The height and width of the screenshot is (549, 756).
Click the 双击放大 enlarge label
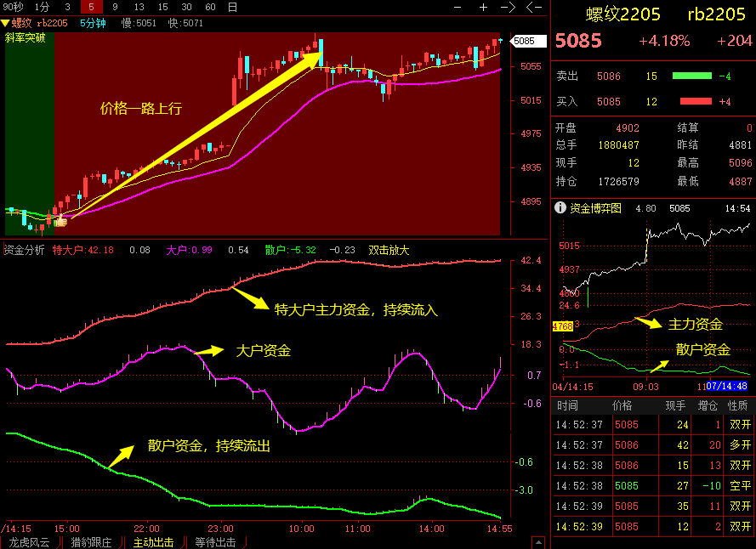[x=389, y=250]
